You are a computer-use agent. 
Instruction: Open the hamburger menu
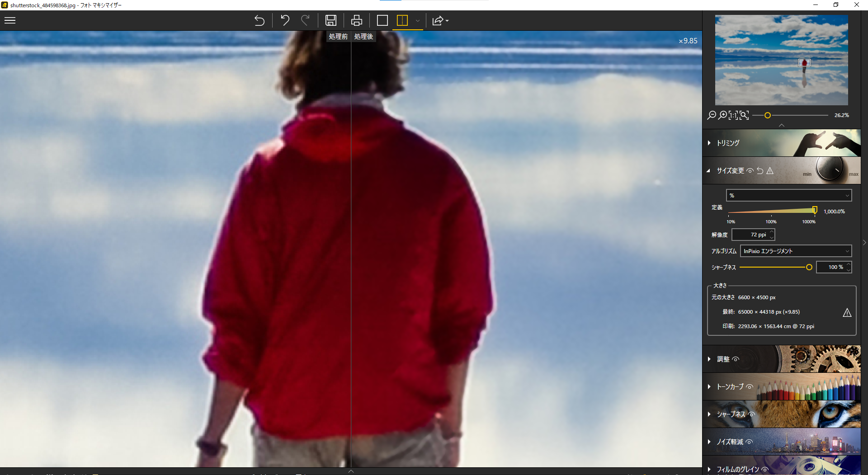[9, 20]
